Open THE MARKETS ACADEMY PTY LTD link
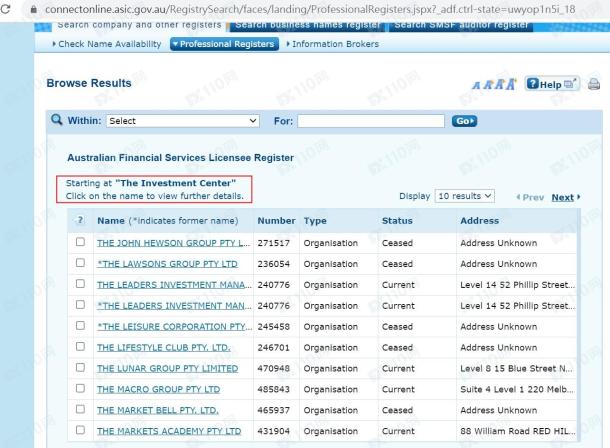This screenshot has height=448, width=610. (169, 432)
